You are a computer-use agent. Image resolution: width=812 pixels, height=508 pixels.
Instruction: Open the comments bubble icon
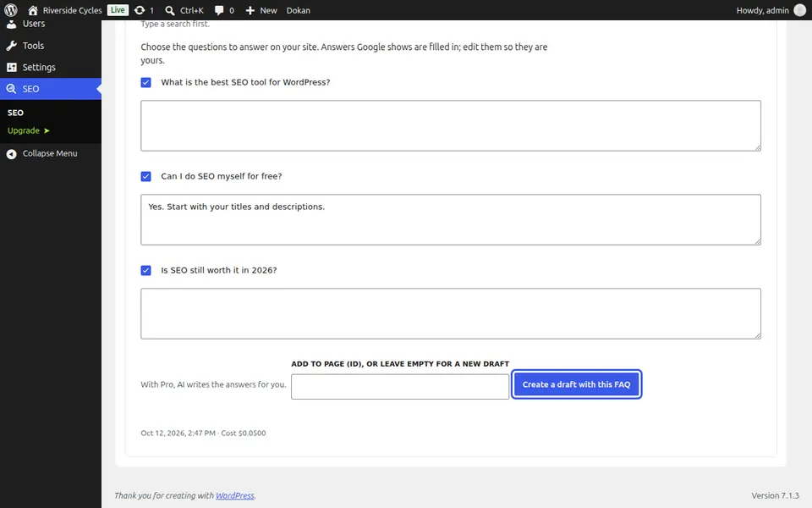tap(219, 10)
